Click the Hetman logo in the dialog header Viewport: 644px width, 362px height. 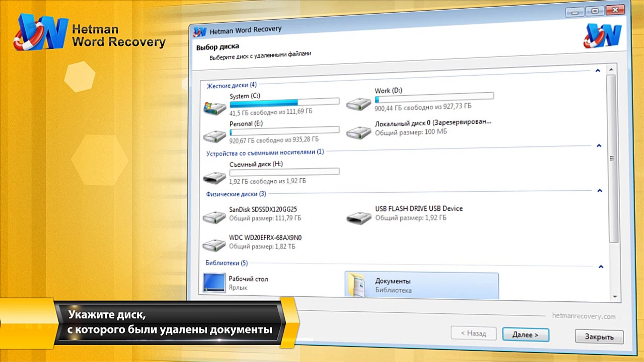(603, 36)
